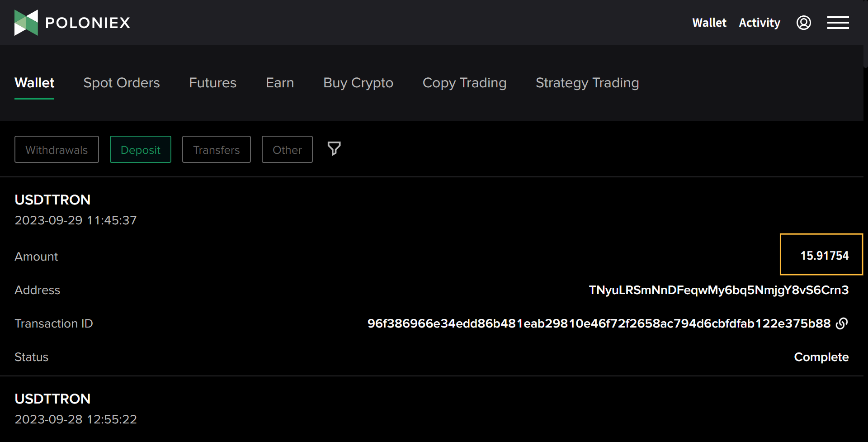Switch to Futures tab
Viewport: 868px width, 442px height.
[212, 83]
